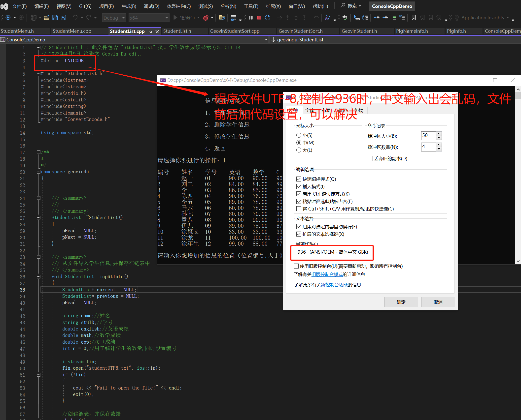This screenshot has width=521, height=420.
Task: Uncheck 快速编辑模式(Q) checkbox
Action: click(299, 179)
